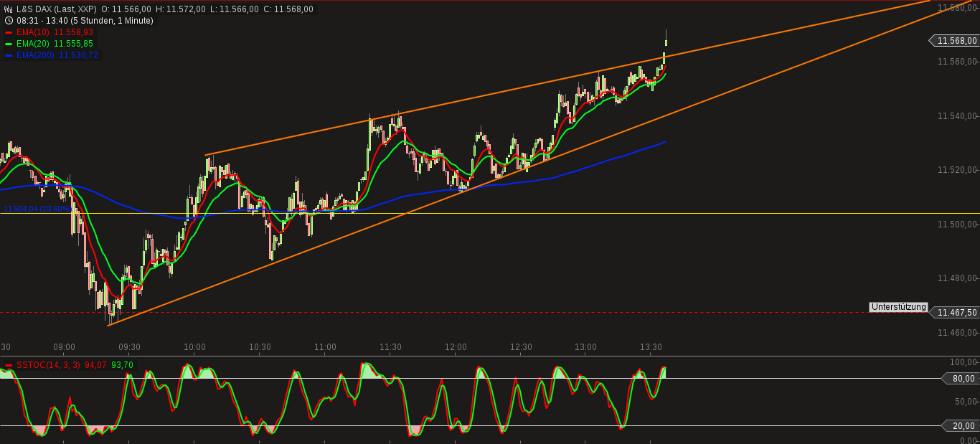Select the green EMA(20) color marker
980x444 pixels.
[x=9, y=44]
